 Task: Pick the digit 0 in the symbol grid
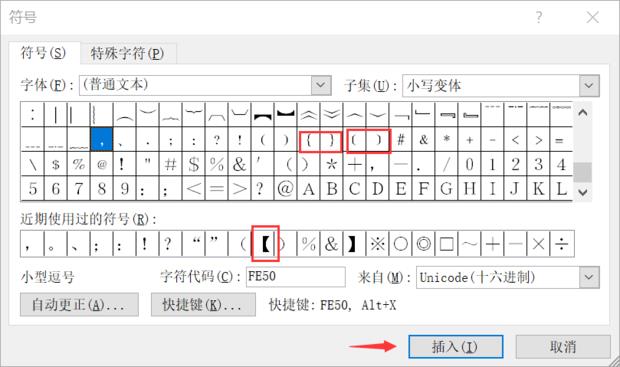coord(469,164)
